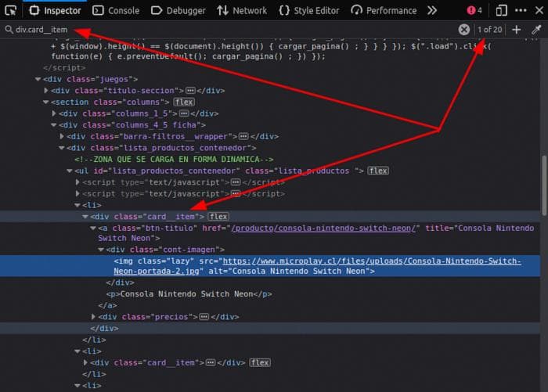Click ellipsis badge in columns_1_5 div
548x392 pixels.
tap(184, 113)
